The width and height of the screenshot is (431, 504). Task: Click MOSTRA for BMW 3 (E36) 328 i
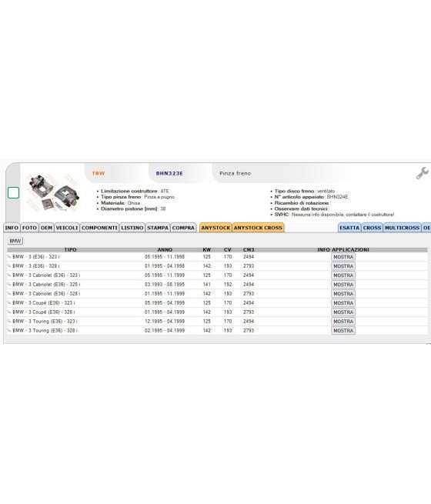click(x=343, y=266)
